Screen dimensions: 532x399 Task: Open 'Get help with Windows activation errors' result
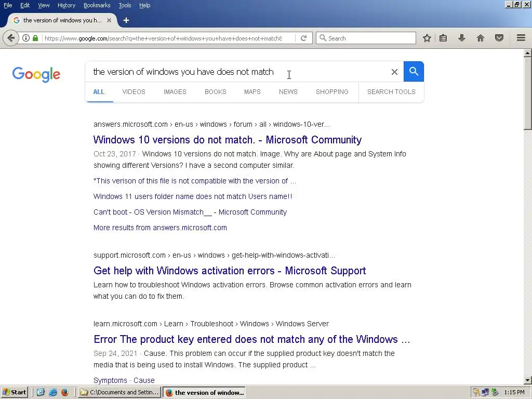[230, 270]
